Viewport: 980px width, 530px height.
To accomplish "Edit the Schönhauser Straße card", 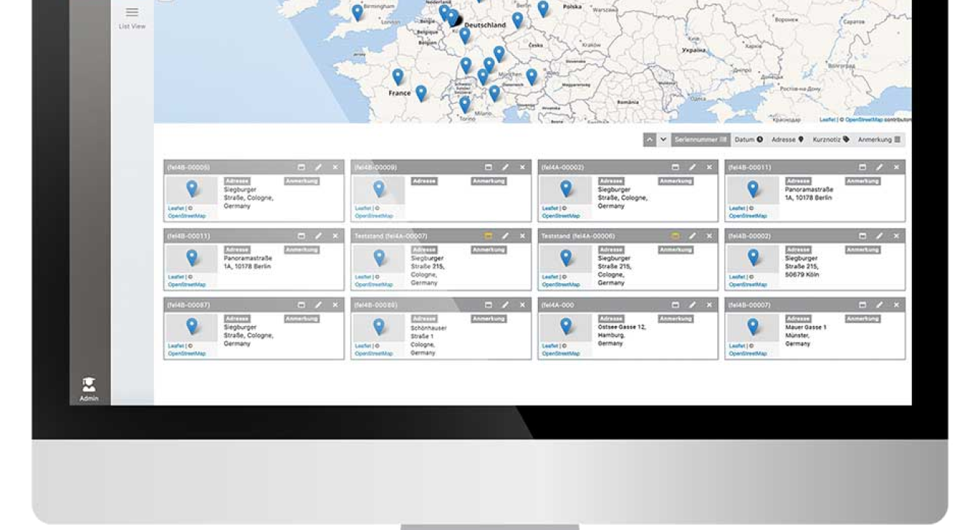I will coord(505,305).
